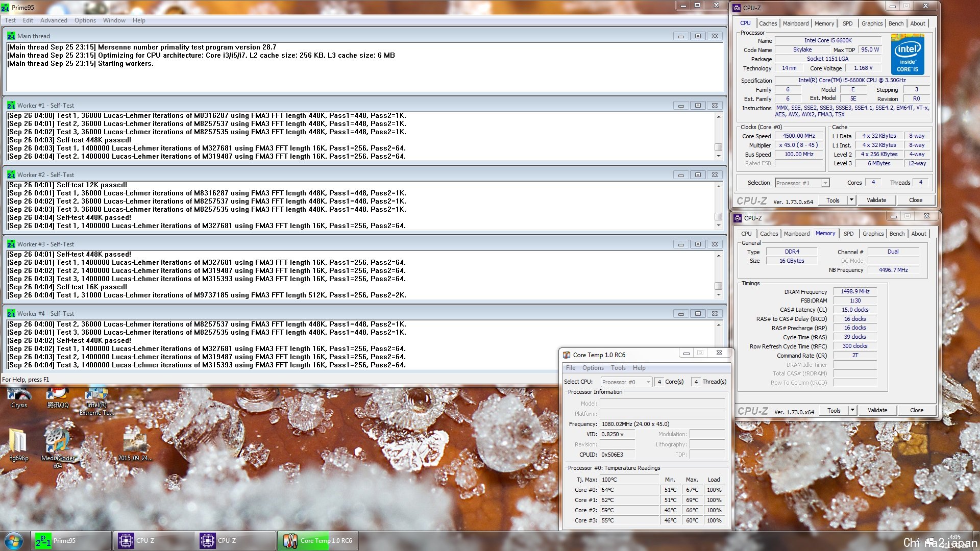980x551 pixels.
Task: Switch to Graphics tab in upper CPU-Z
Action: 872,23
